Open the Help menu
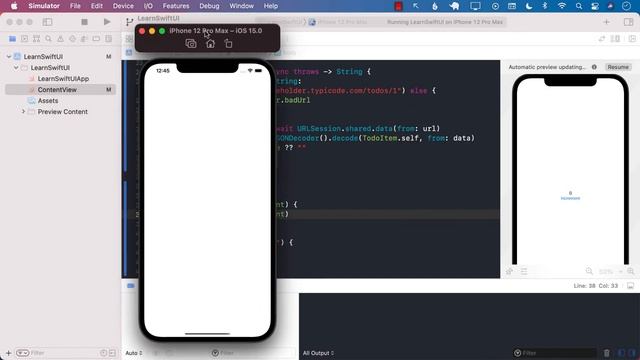 point(271,6)
